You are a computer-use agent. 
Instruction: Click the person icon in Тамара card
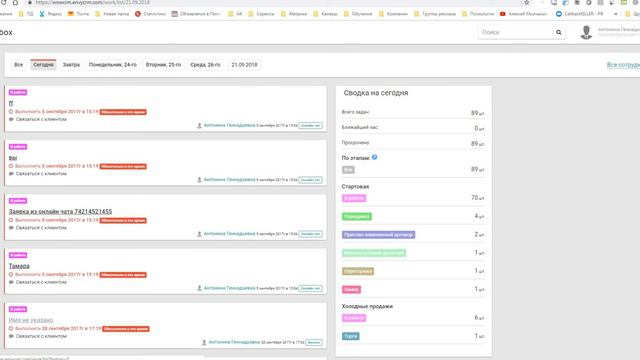click(x=199, y=288)
